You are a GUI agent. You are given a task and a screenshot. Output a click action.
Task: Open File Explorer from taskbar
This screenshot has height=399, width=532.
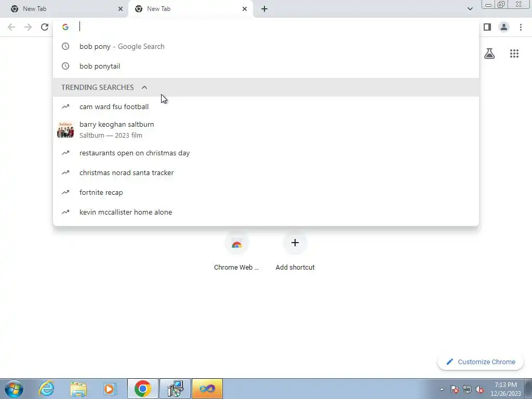[x=78, y=389]
